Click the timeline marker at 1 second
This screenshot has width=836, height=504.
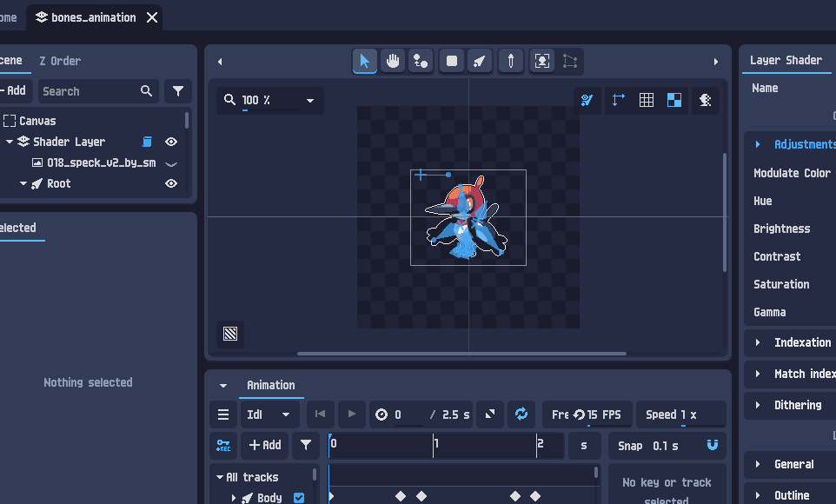[435, 445]
